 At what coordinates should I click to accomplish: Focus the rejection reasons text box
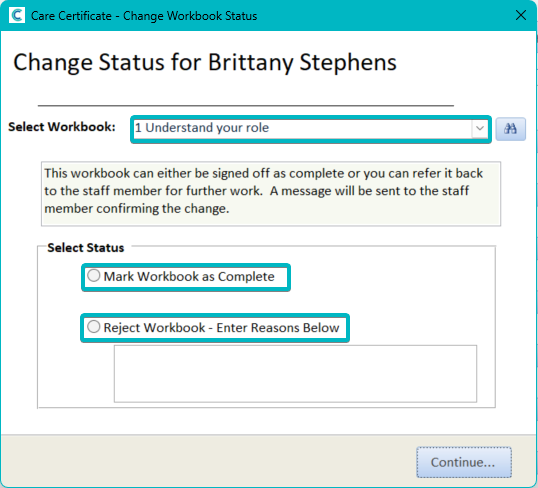(x=295, y=373)
